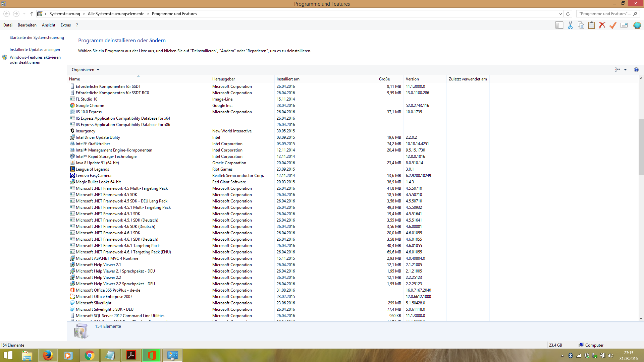This screenshot has height=362, width=644.
Task: Expand the address bar history dropdown
Action: (x=560, y=14)
